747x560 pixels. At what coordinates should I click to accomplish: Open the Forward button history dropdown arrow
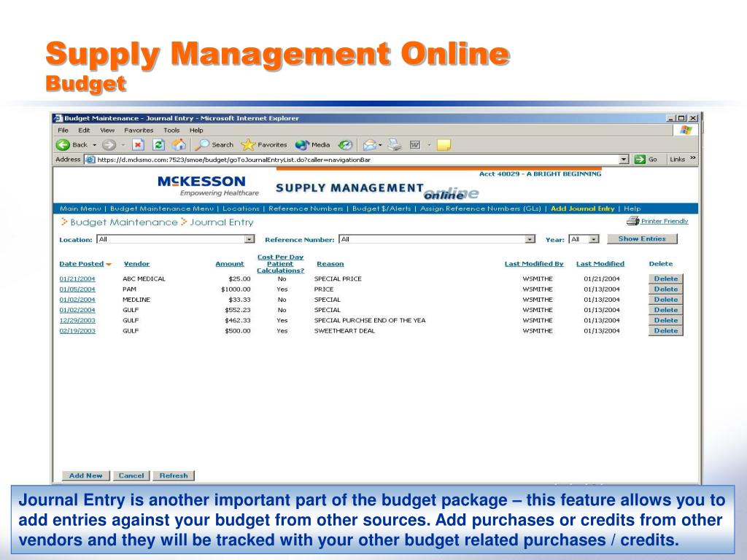(123, 145)
